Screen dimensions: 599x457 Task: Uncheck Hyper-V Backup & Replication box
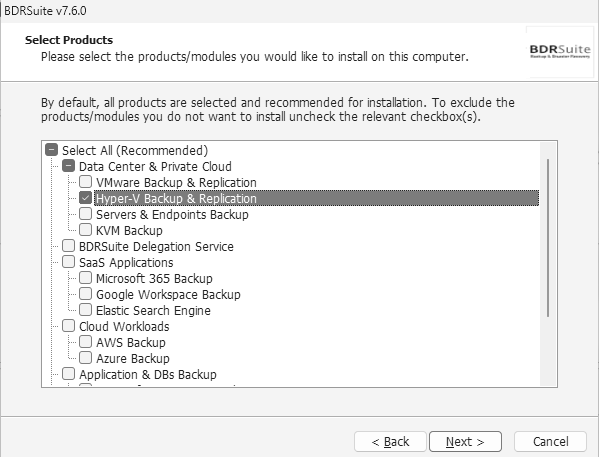coord(86,198)
